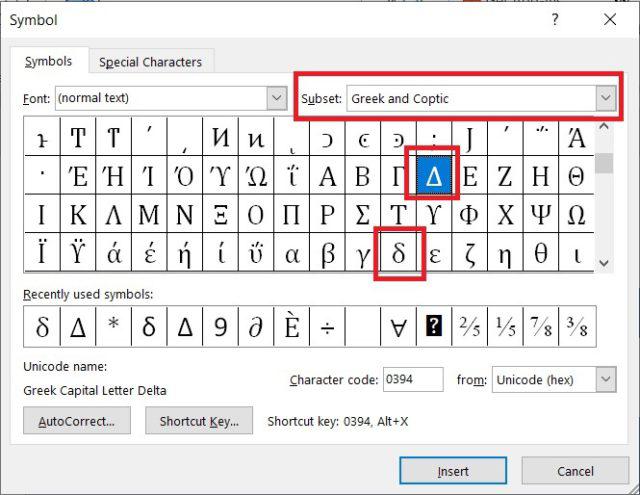
Task: Pick the capital Pi Π symbol
Action: point(291,214)
